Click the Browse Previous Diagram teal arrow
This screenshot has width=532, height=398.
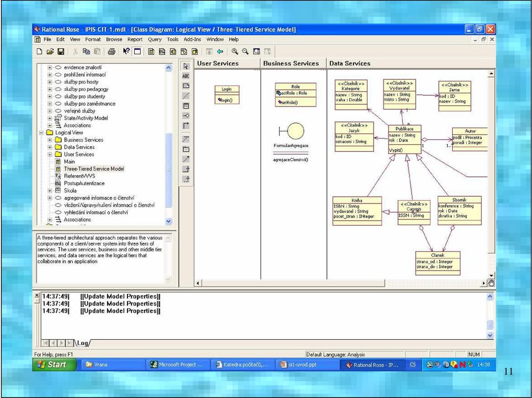(x=220, y=52)
